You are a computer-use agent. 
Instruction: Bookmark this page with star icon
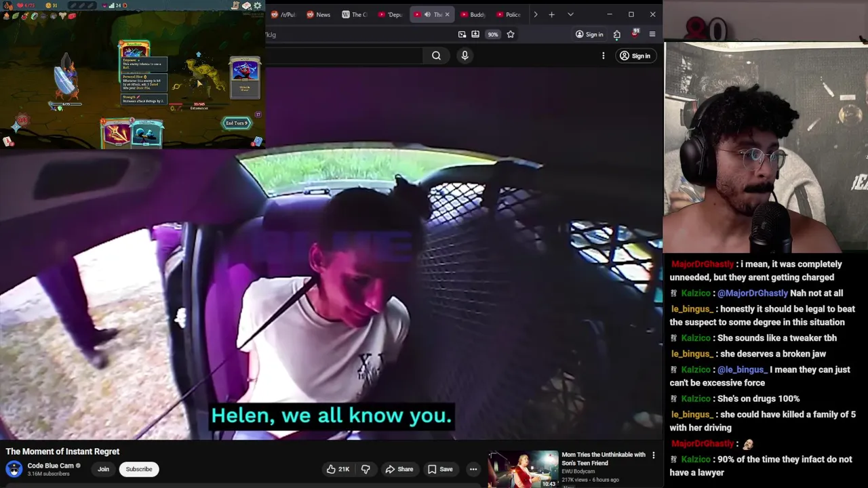tap(511, 35)
